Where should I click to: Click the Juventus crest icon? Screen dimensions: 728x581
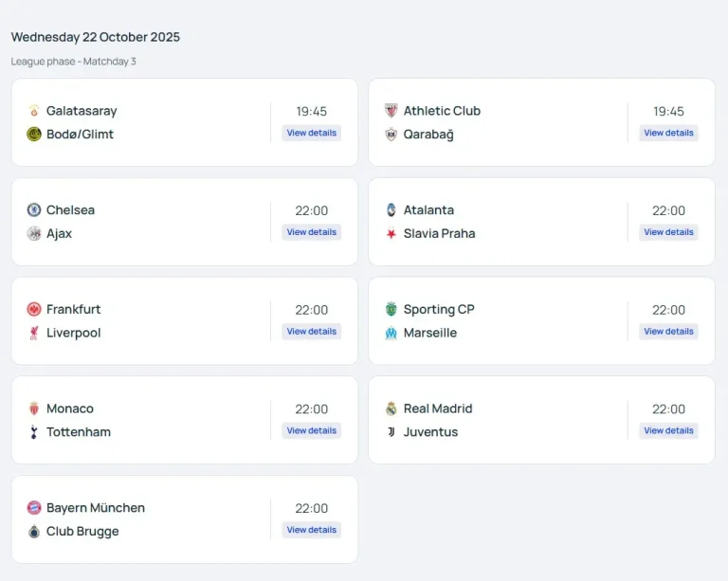391,432
